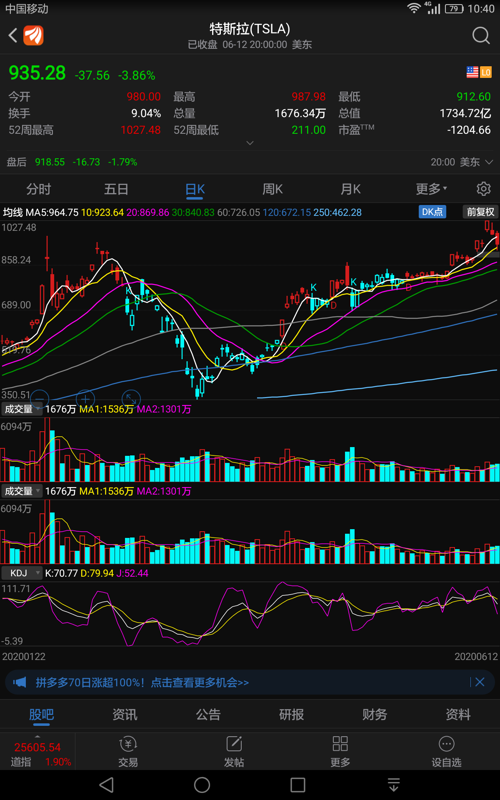Tap the 换手 9.04% turnover value
The width and height of the screenshot is (500, 800).
146,113
